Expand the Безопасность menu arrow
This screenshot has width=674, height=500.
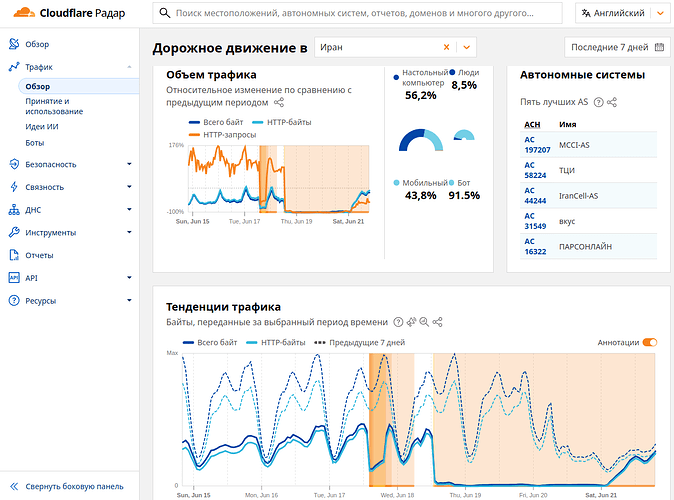coord(129,164)
